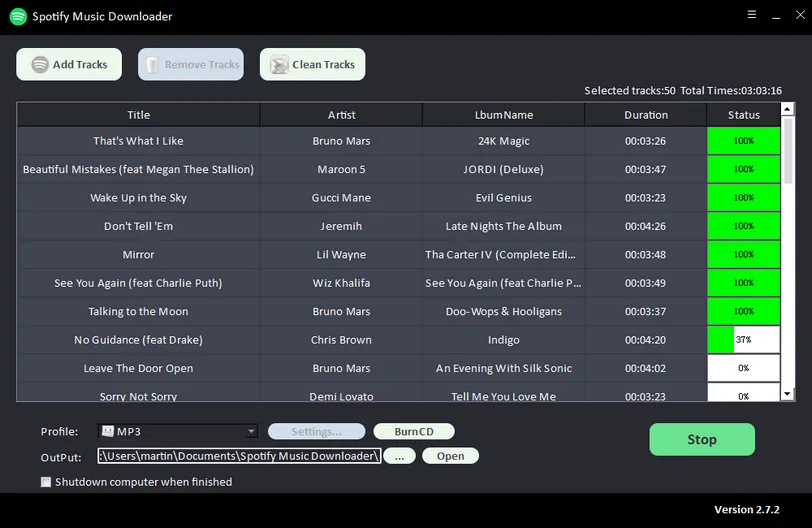Select 'See You Again (feat Charlie Puth)' title
Viewport: 812px width, 528px height.
click(138, 283)
